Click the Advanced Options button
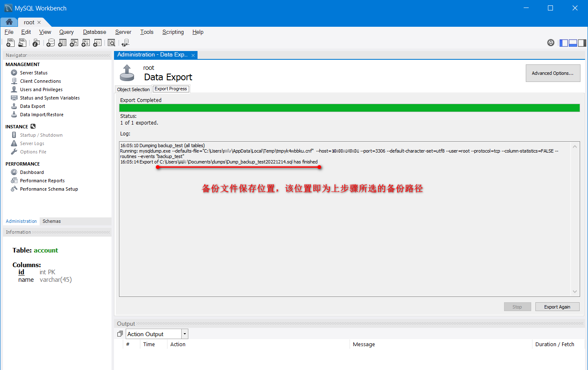This screenshot has height=370, width=588. point(553,73)
